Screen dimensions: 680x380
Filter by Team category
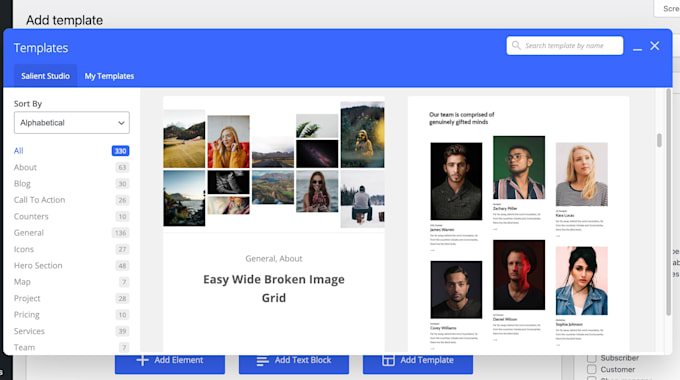tap(24, 347)
